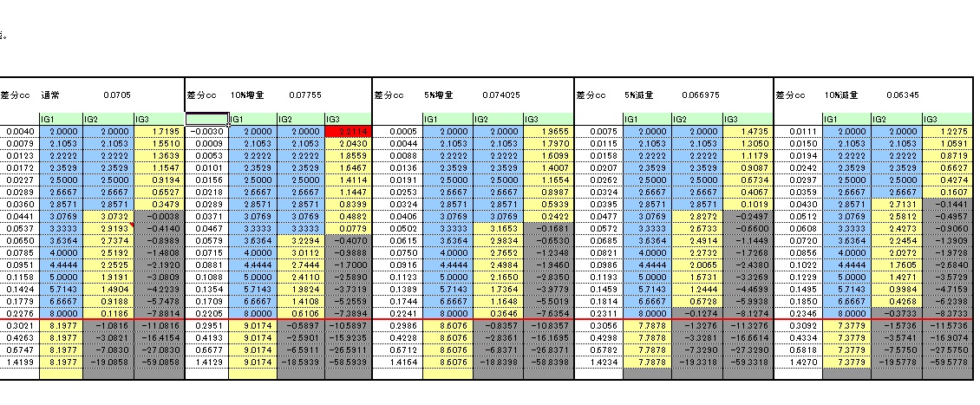980x405 pixels.
Task: Select cell -59.5778
Action: pyautogui.click(x=948, y=361)
